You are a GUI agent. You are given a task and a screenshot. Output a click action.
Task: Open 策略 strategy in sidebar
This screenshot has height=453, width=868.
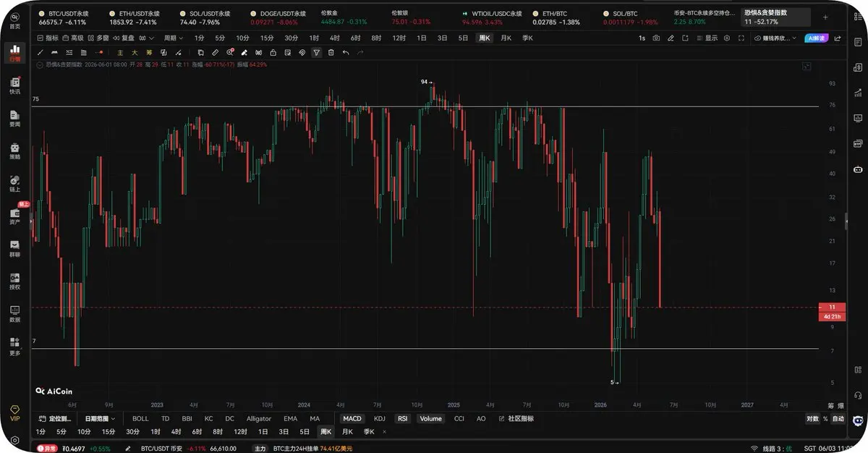click(15, 151)
